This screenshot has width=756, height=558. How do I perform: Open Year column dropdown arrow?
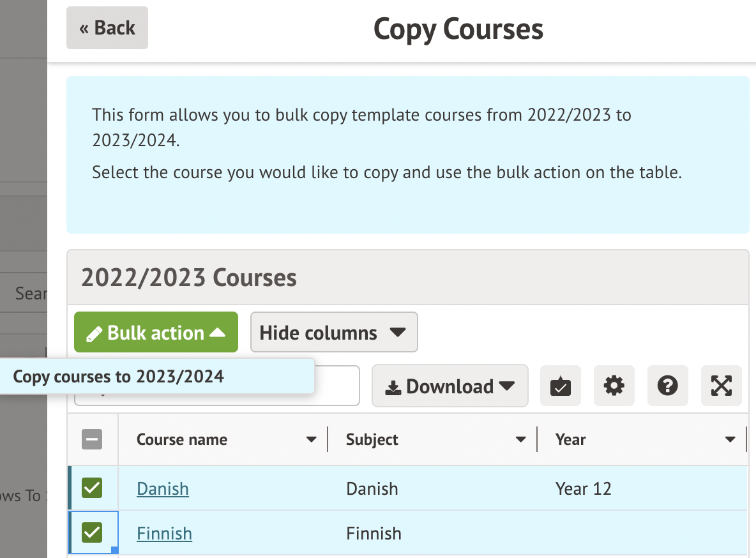pyautogui.click(x=730, y=439)
